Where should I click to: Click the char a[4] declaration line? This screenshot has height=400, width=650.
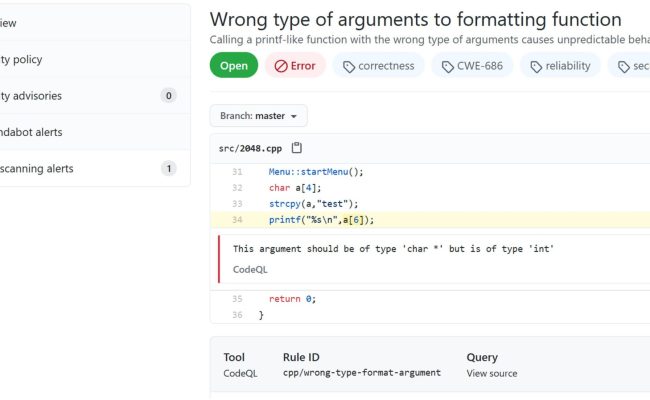(x=295, y=188)
